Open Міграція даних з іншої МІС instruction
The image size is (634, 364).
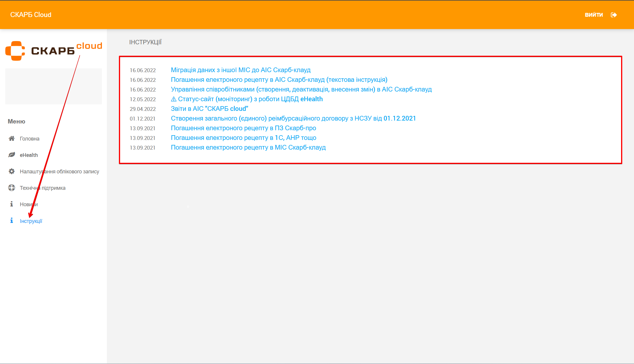point(241,70)
